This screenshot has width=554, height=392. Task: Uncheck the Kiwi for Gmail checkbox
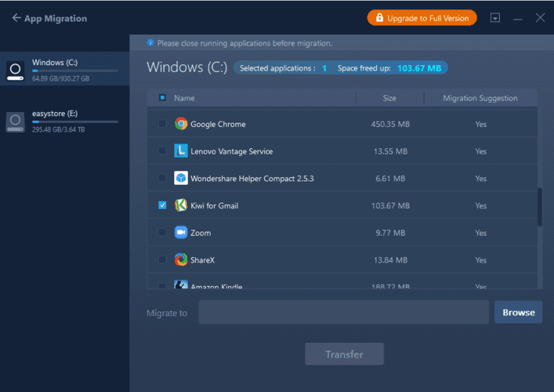(x=162, y=205)
